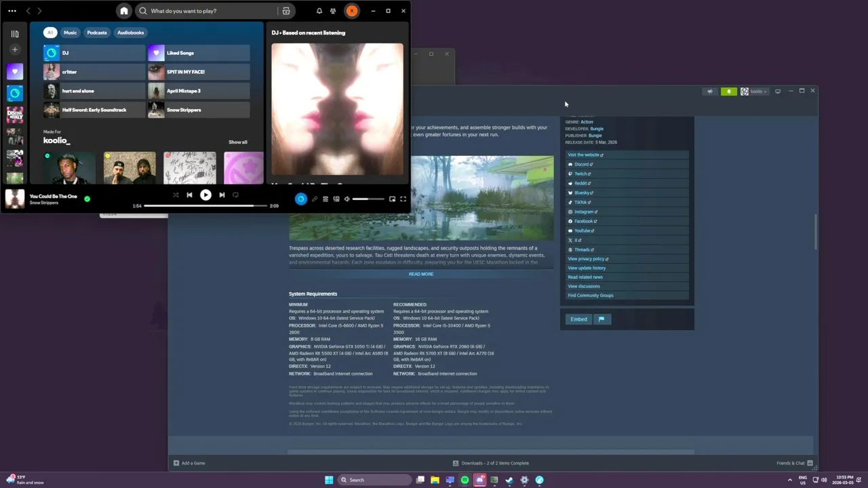Click the Embed button on Steam page
The height and width of the screenshot is (488, 868).
coord(578,319)
